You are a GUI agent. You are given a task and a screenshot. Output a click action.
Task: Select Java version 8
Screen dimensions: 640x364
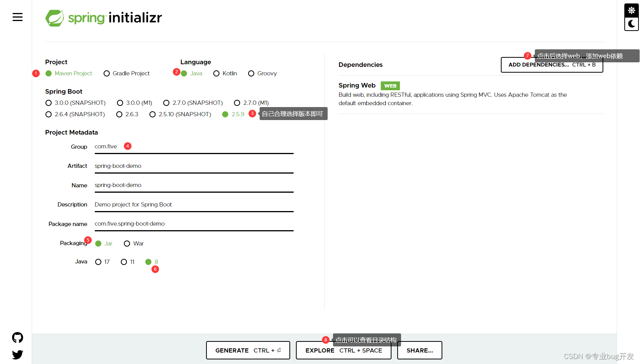(x=152, y=262)
